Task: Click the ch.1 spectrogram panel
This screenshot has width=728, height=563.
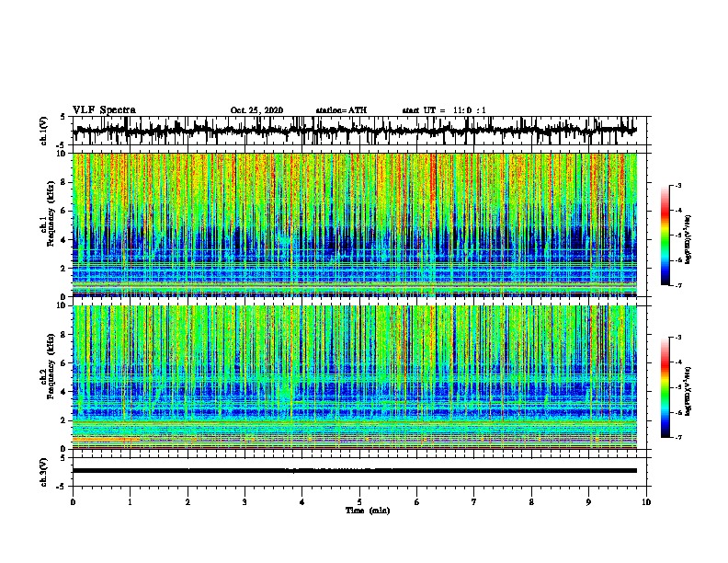Action: point(354,224)
